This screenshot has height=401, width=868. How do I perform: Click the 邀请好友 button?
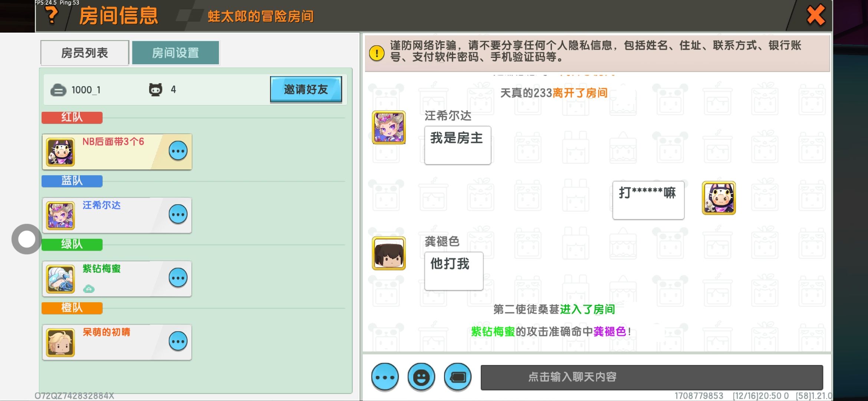point(306,89)
